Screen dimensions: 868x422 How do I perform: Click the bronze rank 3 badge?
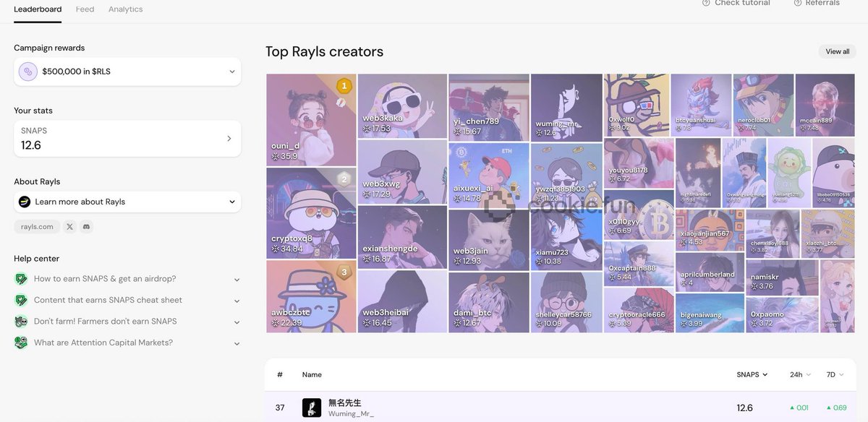(x=344, y=272)
